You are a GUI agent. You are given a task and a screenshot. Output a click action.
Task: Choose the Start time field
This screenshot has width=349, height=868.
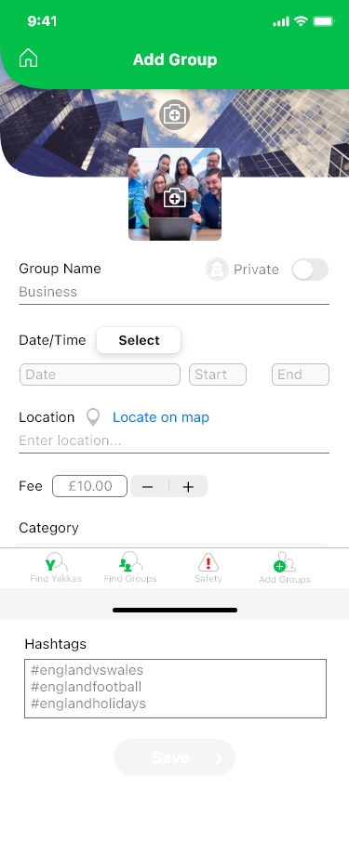point(218,375)
